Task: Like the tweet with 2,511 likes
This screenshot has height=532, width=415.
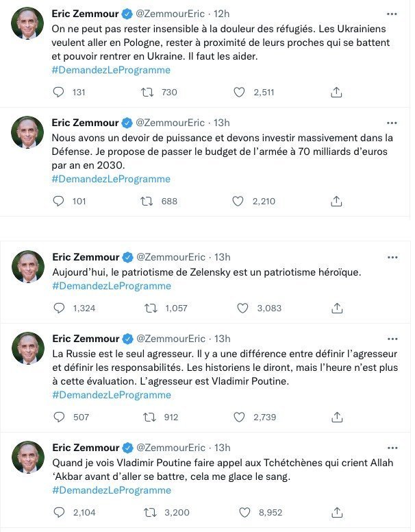Action: (x=239, y=93)
